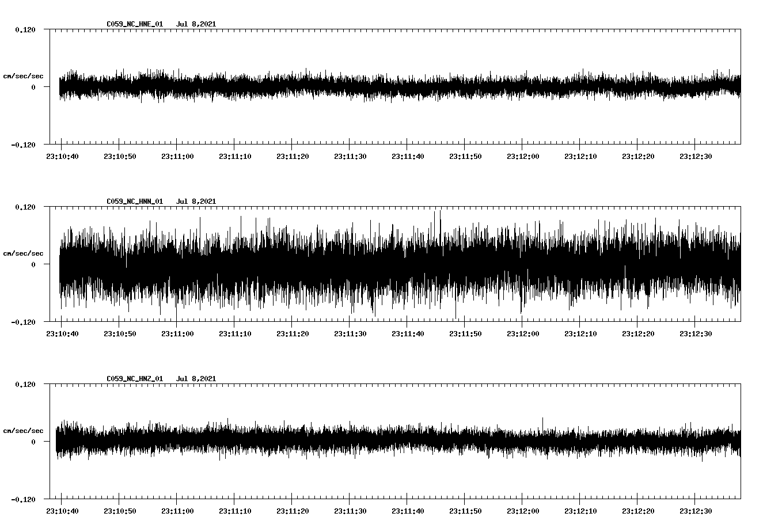Select the C059_NC_HNZ_01 channel label
The height and width of the screenshot is (532, 782).
point(134,378)
